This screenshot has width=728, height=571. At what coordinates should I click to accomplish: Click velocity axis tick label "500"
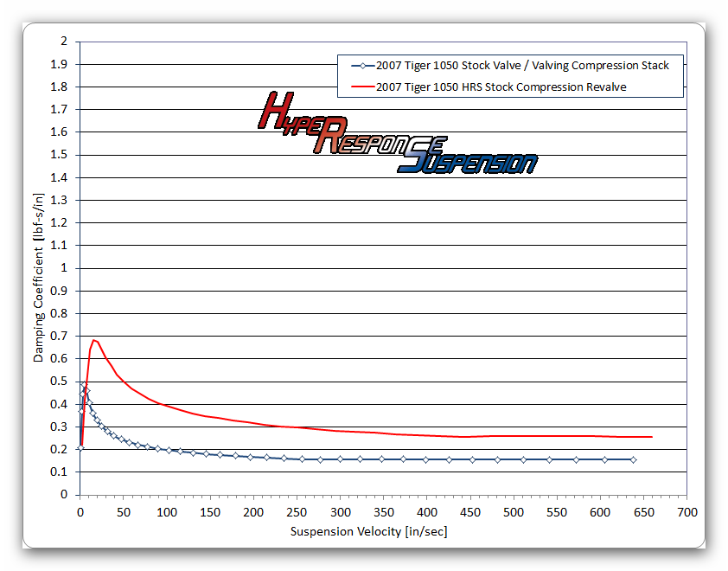514,512
